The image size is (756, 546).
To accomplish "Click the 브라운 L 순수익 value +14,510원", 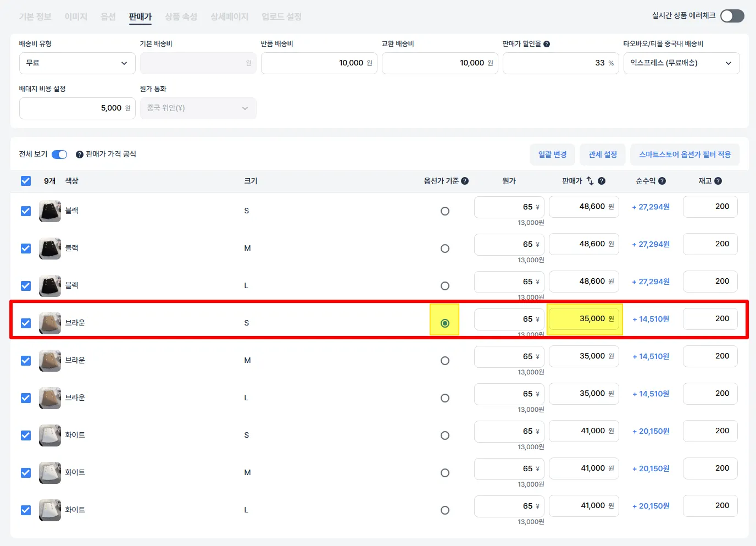I will click(651, 394).
